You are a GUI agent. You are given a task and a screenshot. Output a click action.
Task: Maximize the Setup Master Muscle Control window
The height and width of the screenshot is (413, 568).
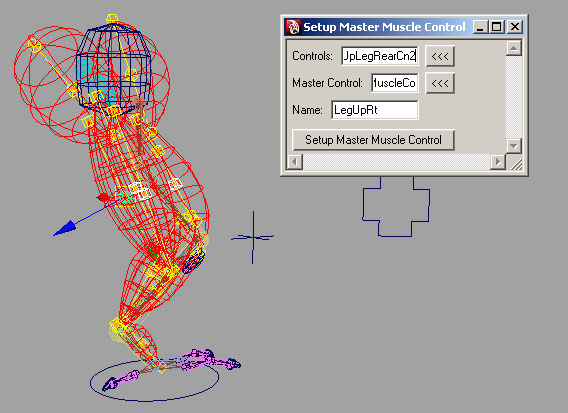(497, 27)
